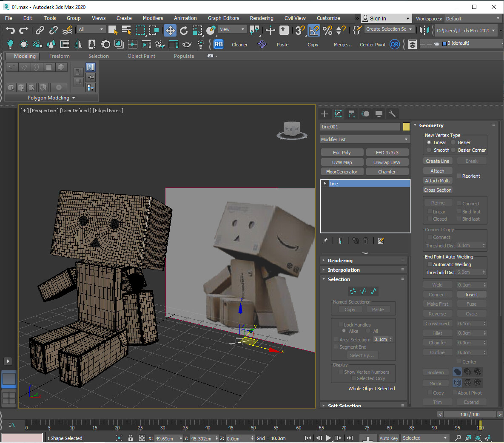Toggle the absolute transform type-in mode
This screenshot has width=504, height=443.
click(x=142, y=438)
